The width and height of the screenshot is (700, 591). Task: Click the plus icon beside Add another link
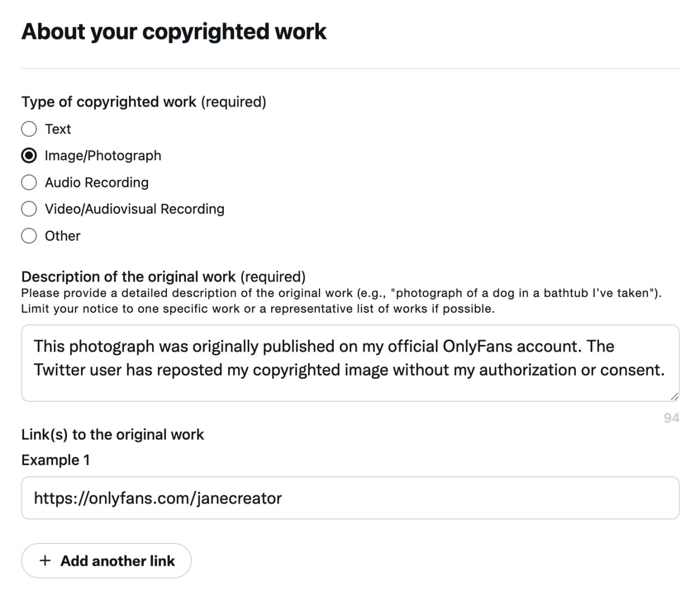[45, 561]
